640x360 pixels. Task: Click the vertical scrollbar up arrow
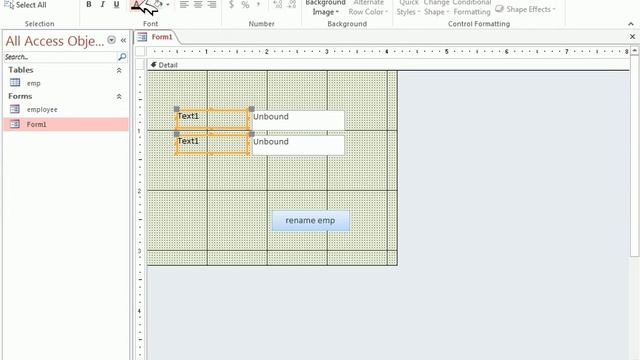point(635,51)
